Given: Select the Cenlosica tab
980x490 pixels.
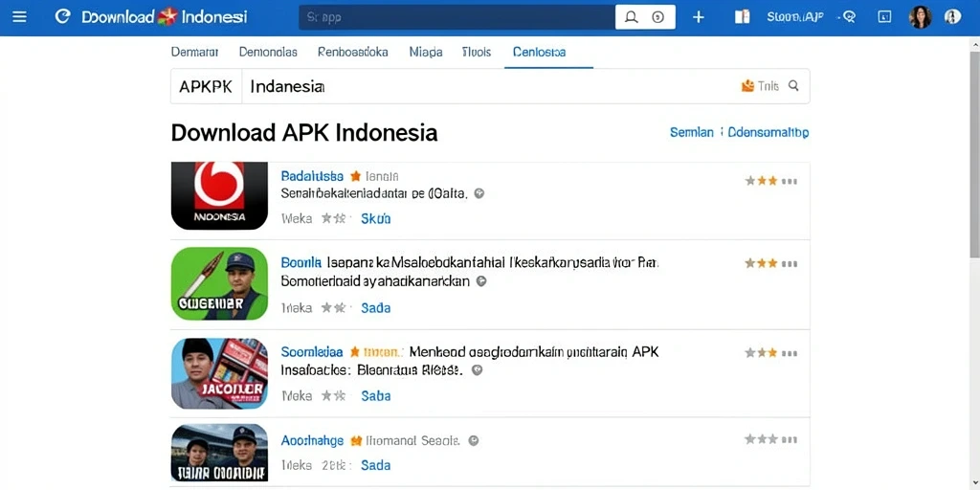Looking at the screenshot, I should [x=540, y=52].
